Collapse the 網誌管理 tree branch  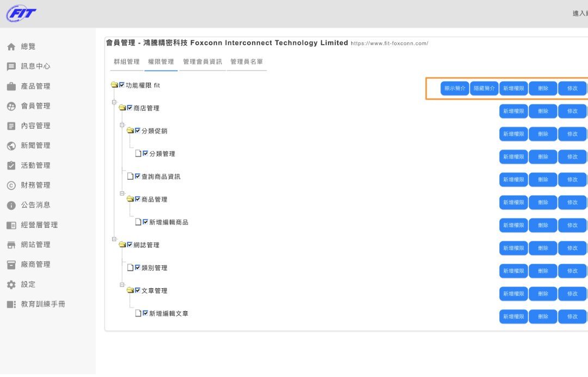(x=114, y=239)
